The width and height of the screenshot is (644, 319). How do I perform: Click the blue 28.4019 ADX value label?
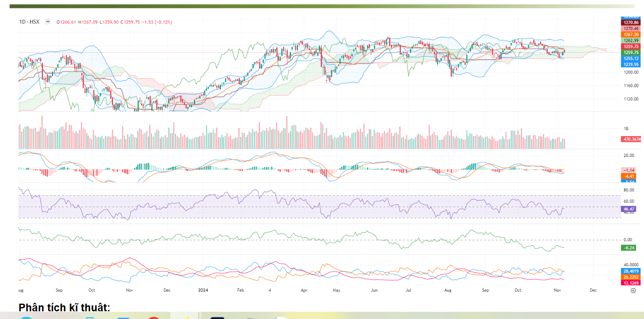(631, 271)
